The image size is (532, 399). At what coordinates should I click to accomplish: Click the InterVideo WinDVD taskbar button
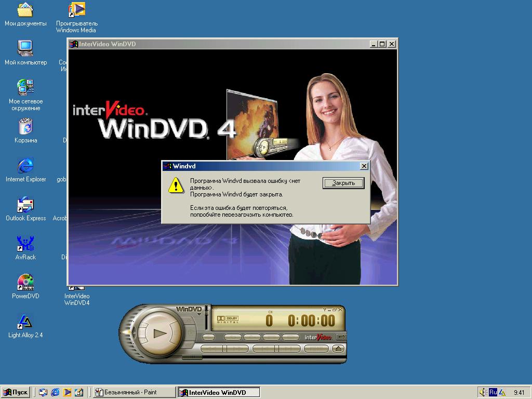(219, 393)
